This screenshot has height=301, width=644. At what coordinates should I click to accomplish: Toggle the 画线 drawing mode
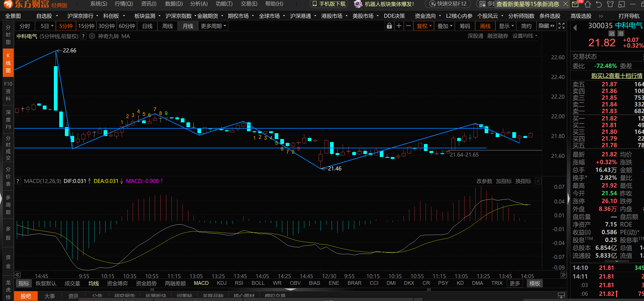tap(485, 26)
